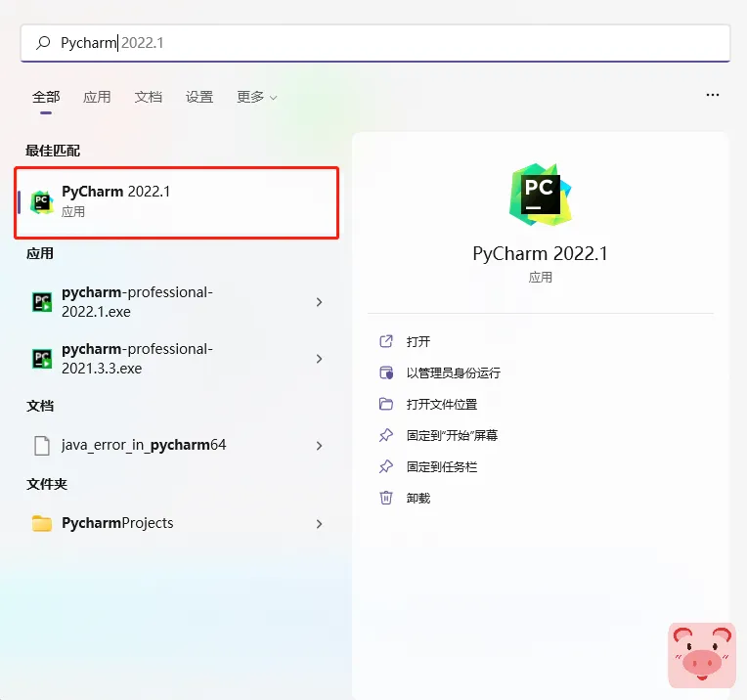
Task: Expand options for PycharmProjects
Action: point(319,524)
